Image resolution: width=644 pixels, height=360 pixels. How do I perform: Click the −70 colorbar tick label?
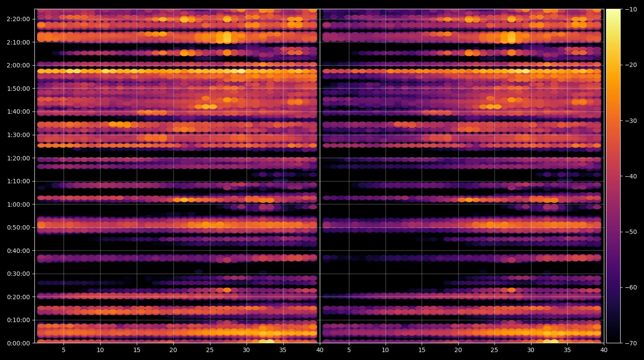pos(631,343)
